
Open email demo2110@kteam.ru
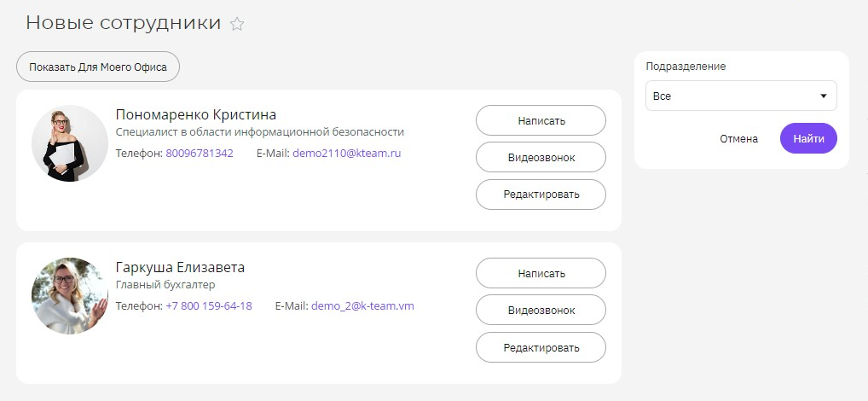point(346,154)
